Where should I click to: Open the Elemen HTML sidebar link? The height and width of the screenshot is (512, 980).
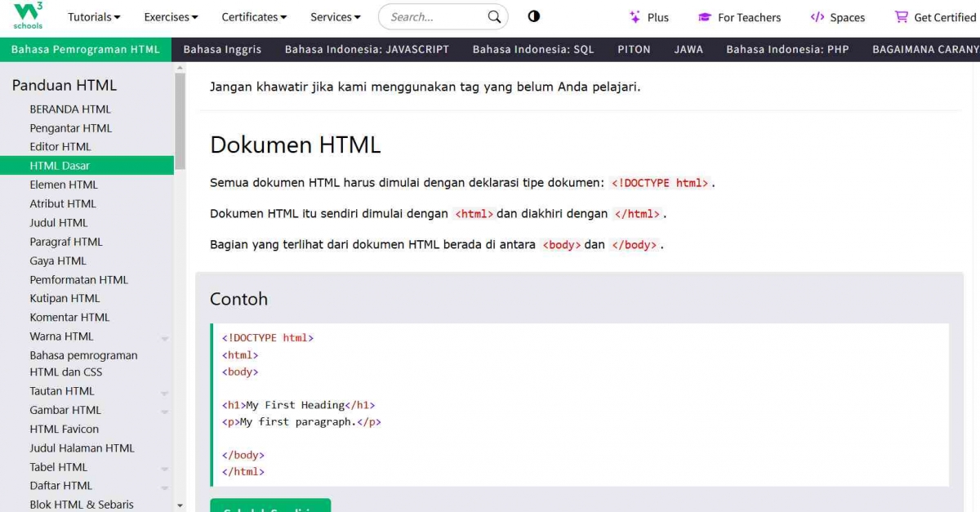(62, 185)
